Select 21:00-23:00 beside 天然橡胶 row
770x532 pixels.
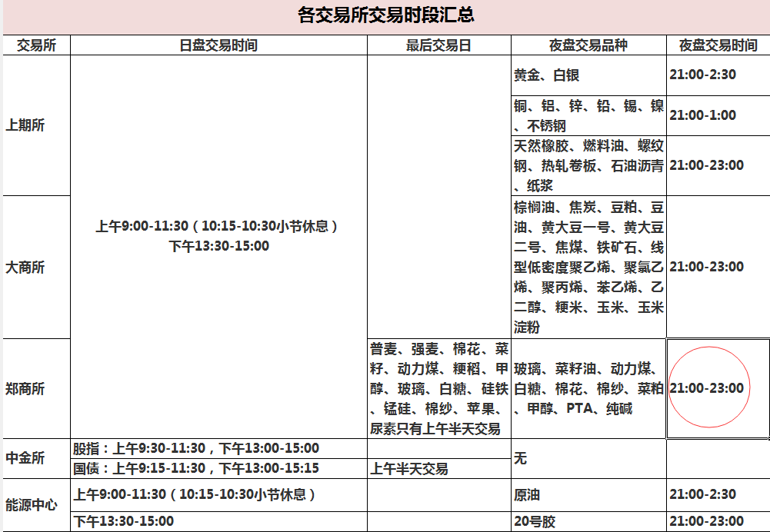(x=718, y=166)
